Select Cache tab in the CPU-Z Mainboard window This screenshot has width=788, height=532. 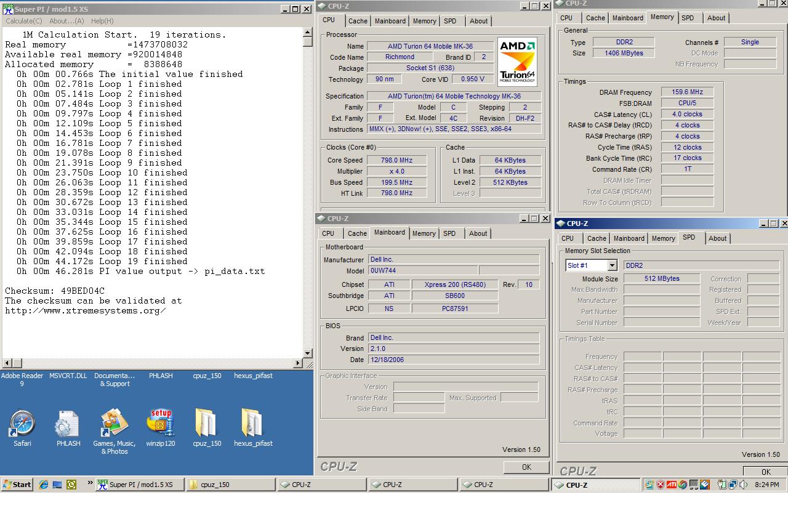(x=357, y=233)
